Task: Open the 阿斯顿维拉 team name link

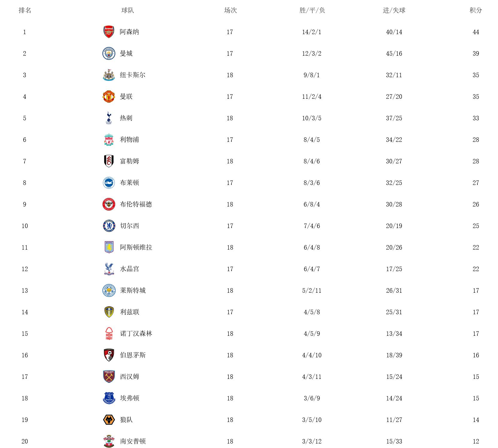Action: click(136, 247)
